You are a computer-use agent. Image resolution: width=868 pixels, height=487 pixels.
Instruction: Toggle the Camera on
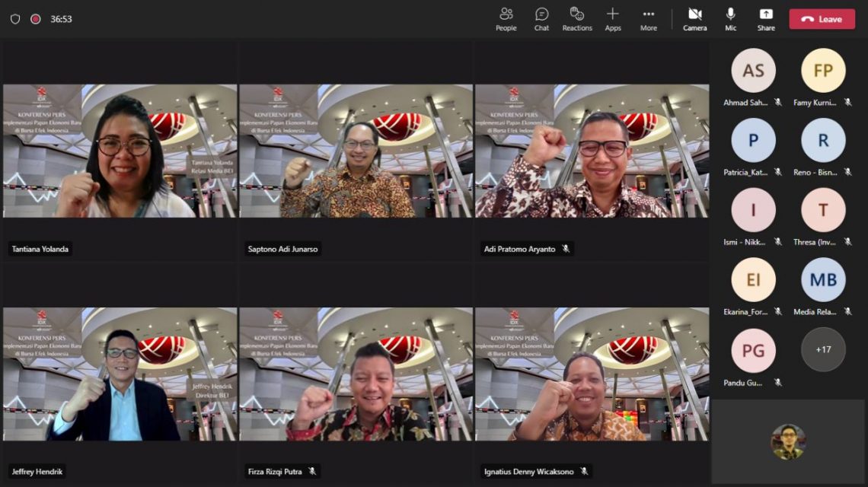coord(694,19)
